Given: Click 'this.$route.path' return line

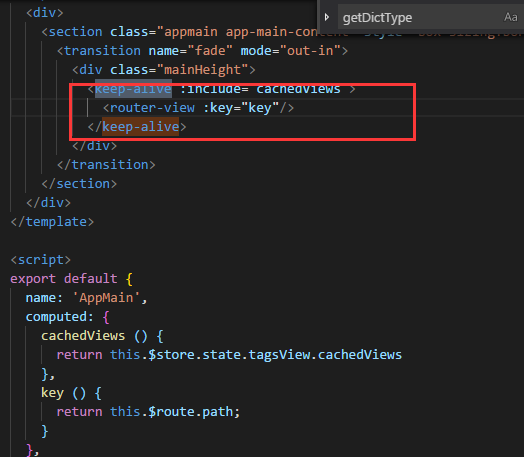Looking at the screenshot, I should (148, 412).
